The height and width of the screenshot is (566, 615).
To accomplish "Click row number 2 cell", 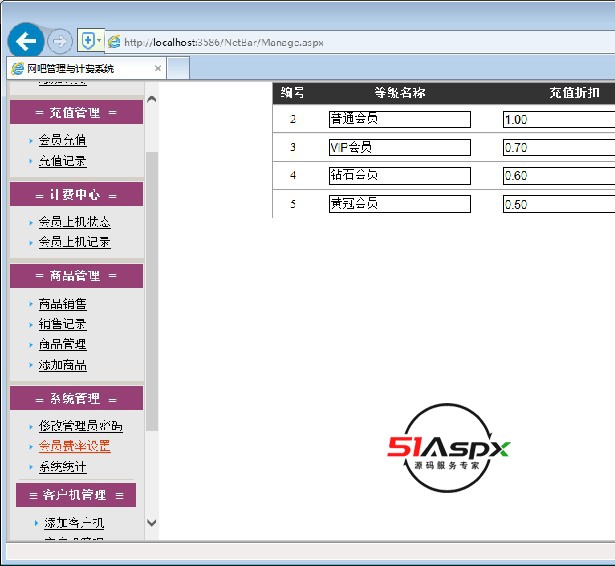I will pos(293,119).
